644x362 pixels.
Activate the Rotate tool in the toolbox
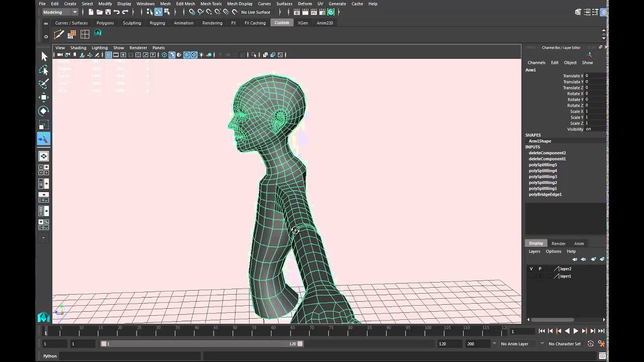(x=44, y=111)
